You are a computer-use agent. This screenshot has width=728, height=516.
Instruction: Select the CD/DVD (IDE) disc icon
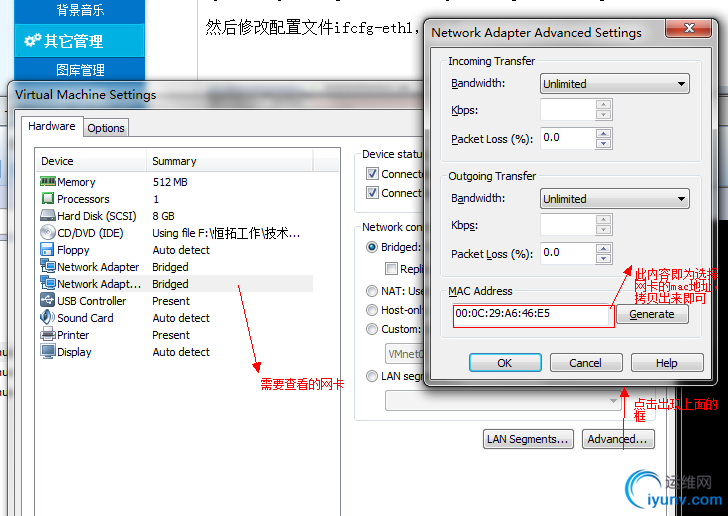click(x=47, y=233)
